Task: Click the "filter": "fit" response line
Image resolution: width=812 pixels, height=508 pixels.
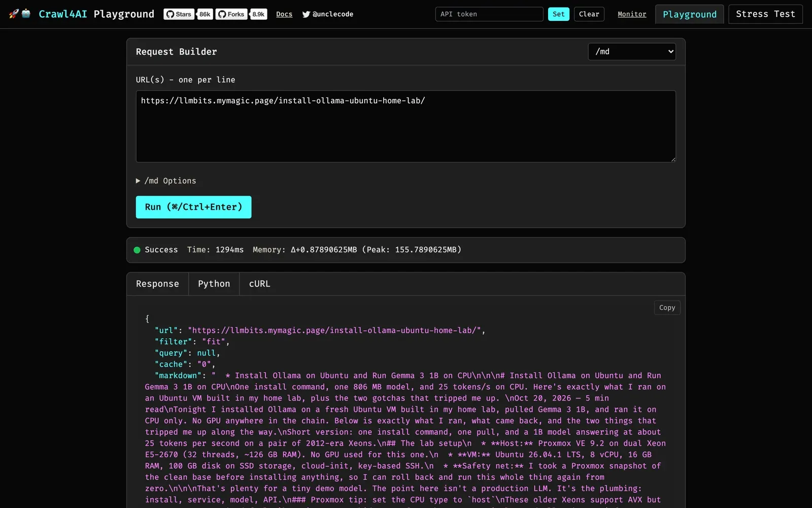Action: click(x=192, y=342)
